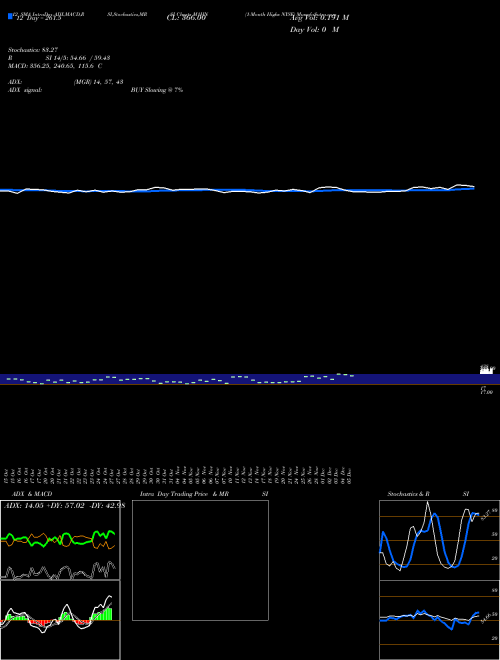Click the SI 14/3: 54.66 / 59.48 reading

[x=78, y=58]
